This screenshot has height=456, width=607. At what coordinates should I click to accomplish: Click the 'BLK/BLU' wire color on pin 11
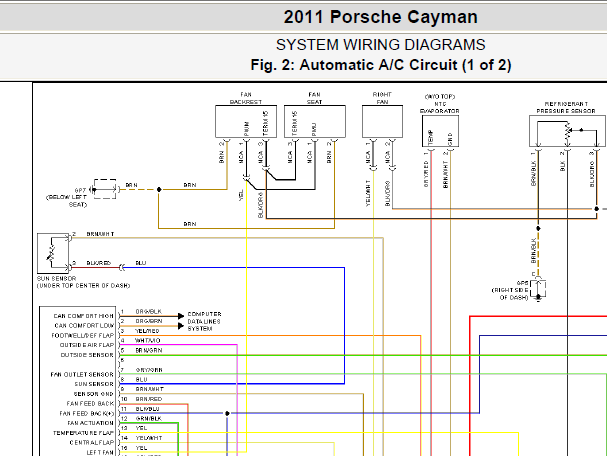pos(147,409)
